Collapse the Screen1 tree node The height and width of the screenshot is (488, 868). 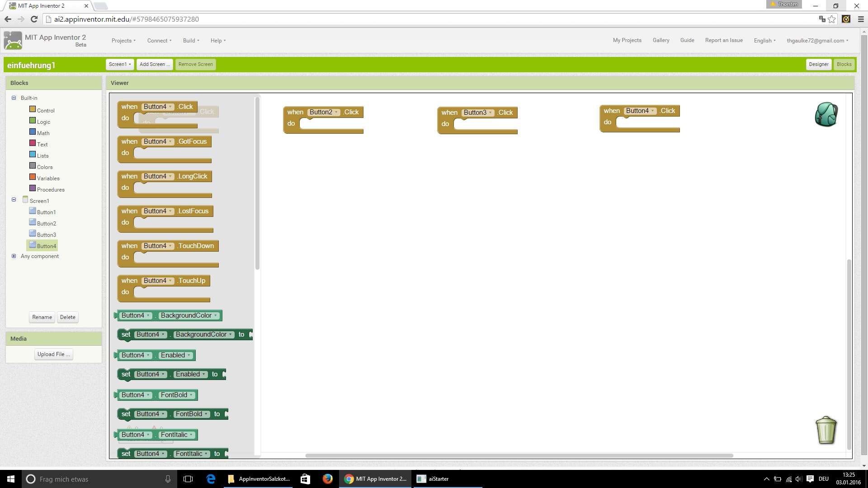coord(14,199)
